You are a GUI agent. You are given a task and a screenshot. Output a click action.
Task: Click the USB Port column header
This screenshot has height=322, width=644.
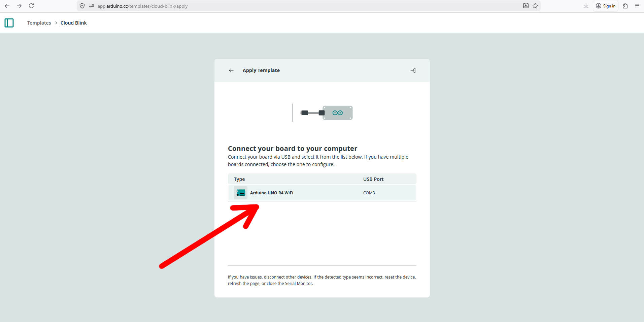[x=373, y=179]
